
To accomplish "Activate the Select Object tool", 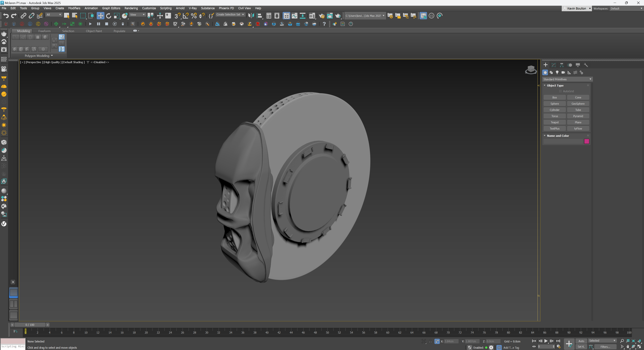I will click(x=67, y=16).
